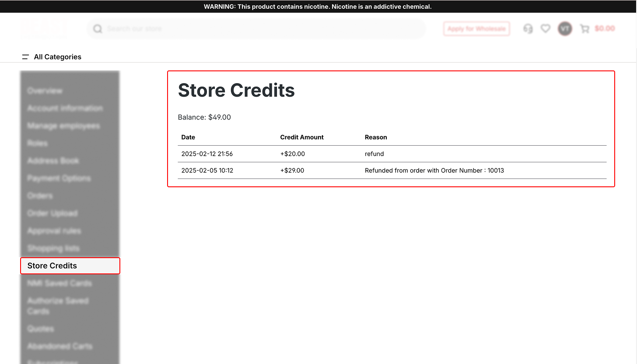Viewport: 637px width, 364px height.
Task: Expand the All Categories menu
Action: (57, 57)
